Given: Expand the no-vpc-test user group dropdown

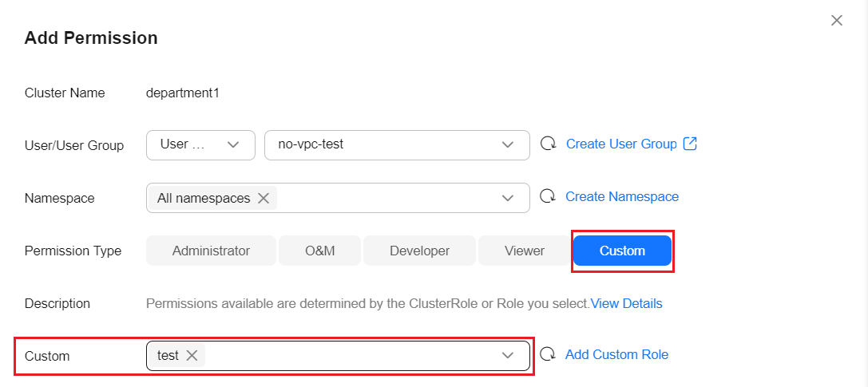Looking at the screenshot, I should [397, 145].
